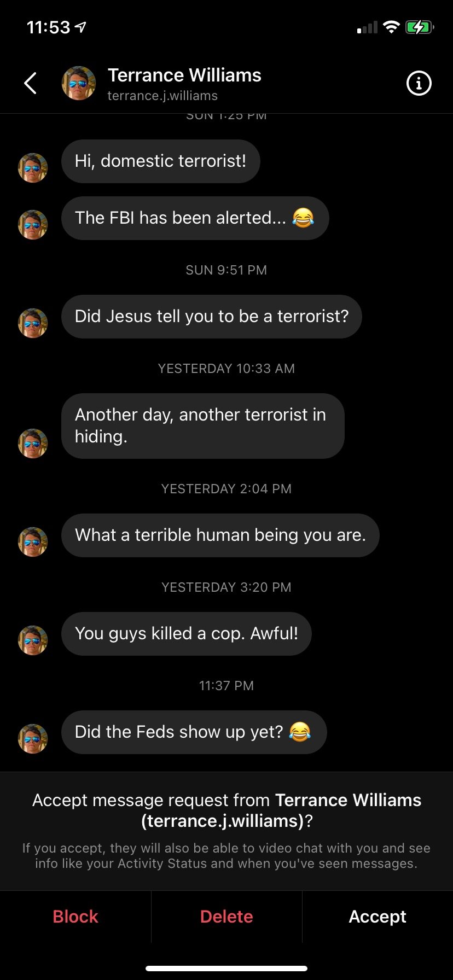453x980 pixels.
Task: Tap the cellular signal bars icon
Action: tap(367, 27)
